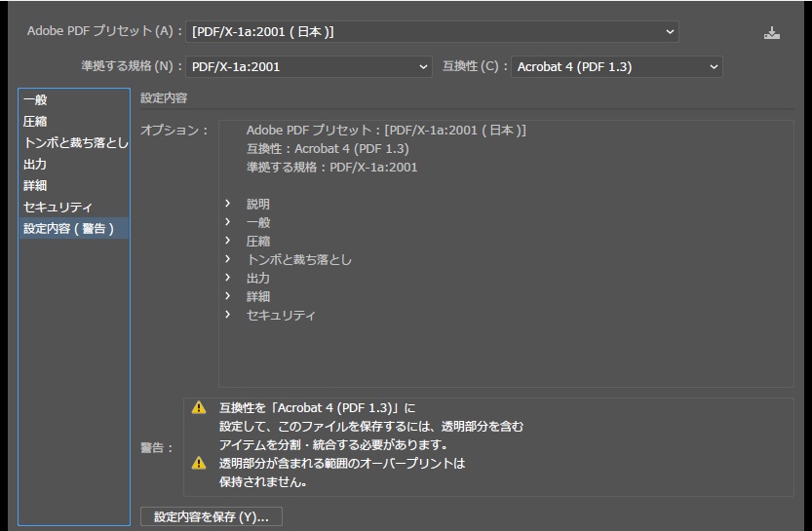Viewport: 812px width, 531px height.
Task: Click the save preset download icon
Action: pos(772,32)
